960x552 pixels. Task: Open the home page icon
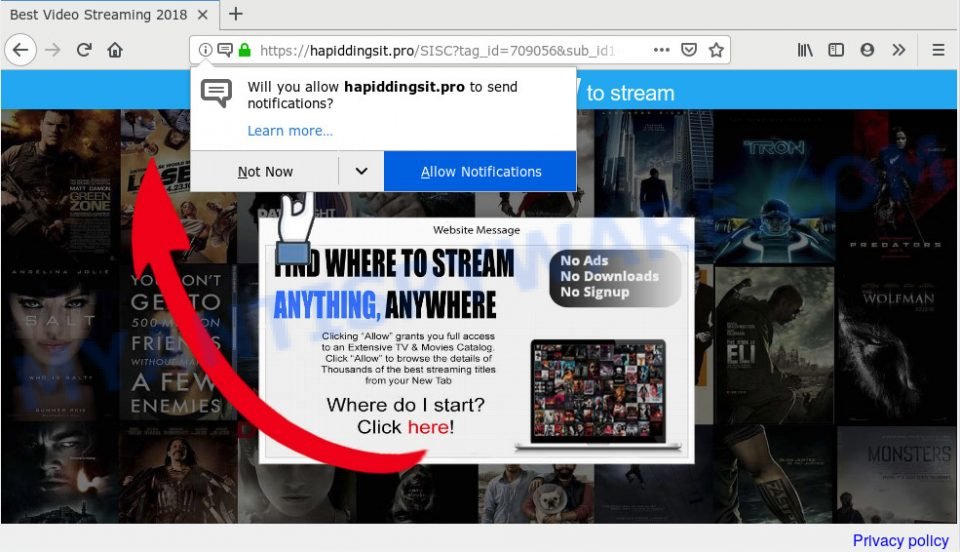tap(115, 50)
